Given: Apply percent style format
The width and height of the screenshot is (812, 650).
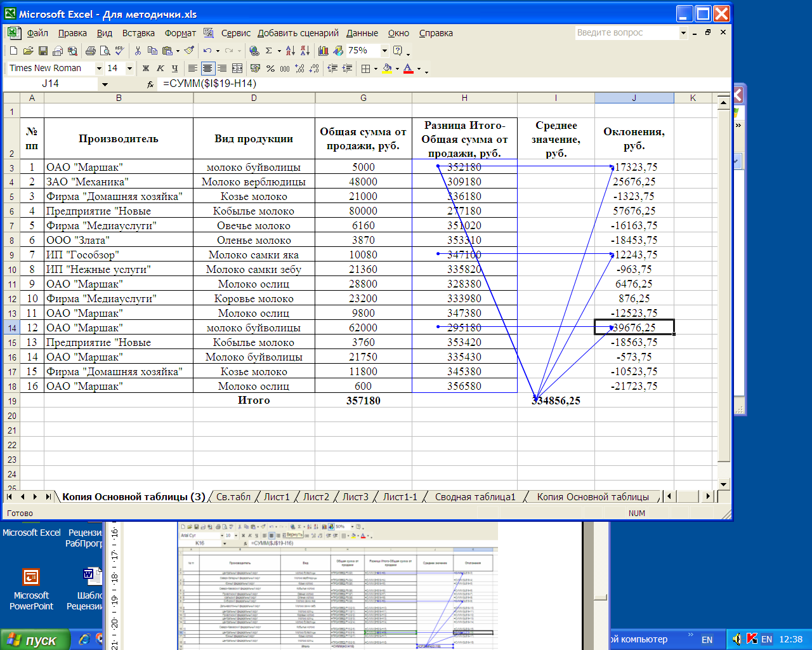Looking at the screenshot, I should 270,68.
